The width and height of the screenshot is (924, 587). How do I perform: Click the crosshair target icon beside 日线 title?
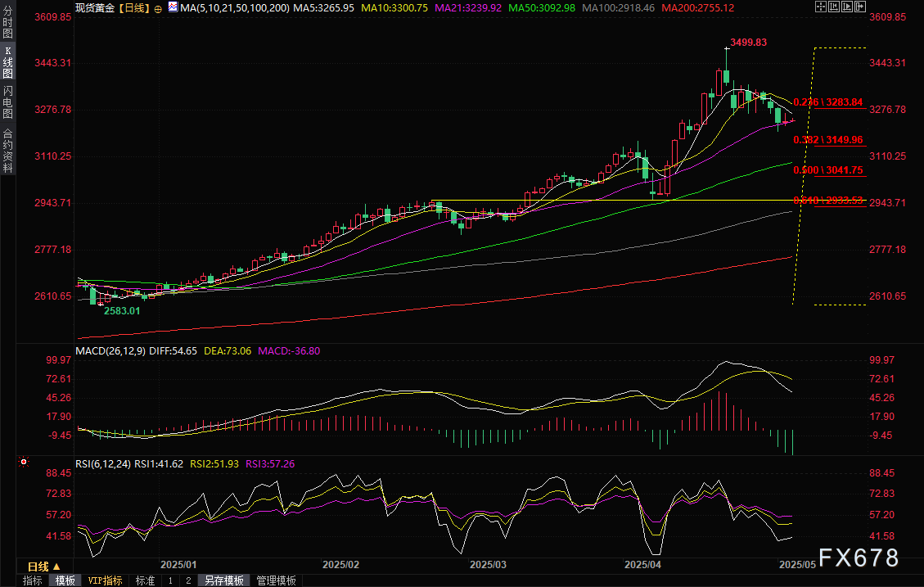[x=158, y=7]
